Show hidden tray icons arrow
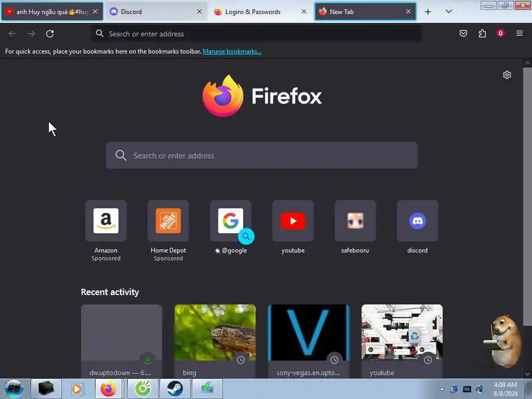 [442, 389]
